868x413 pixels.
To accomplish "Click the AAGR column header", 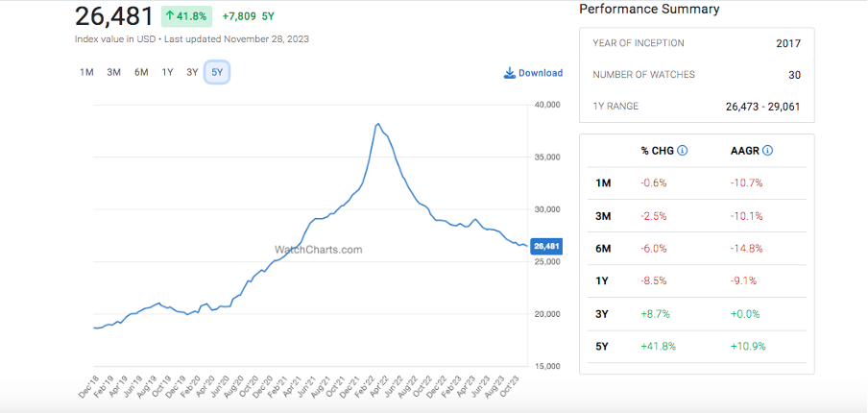I will [745, 151].
